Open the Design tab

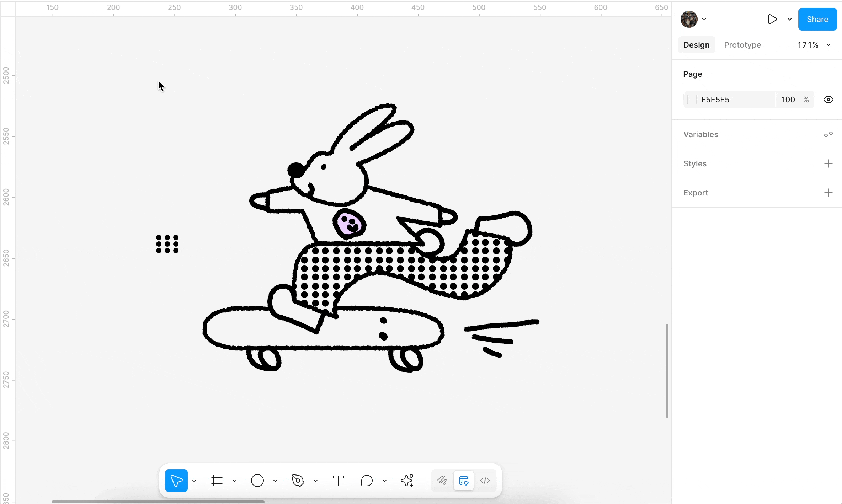coord(696,45)
